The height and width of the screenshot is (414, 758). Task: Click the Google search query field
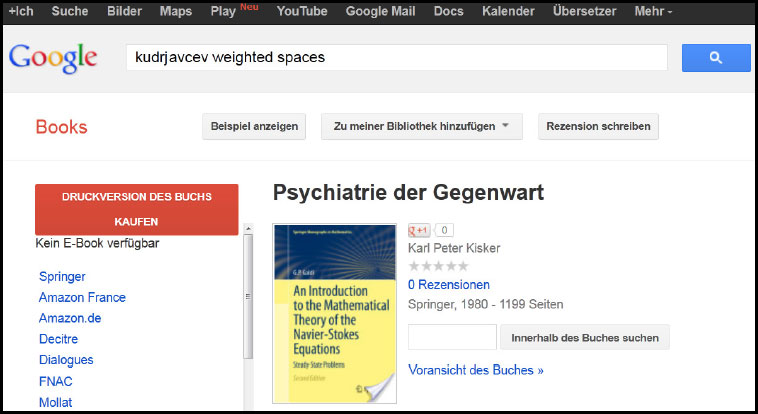click(x=397, y=58)
